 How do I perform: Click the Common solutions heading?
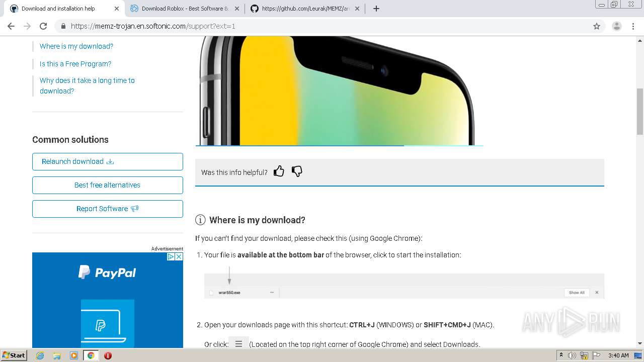coord(70,139)
